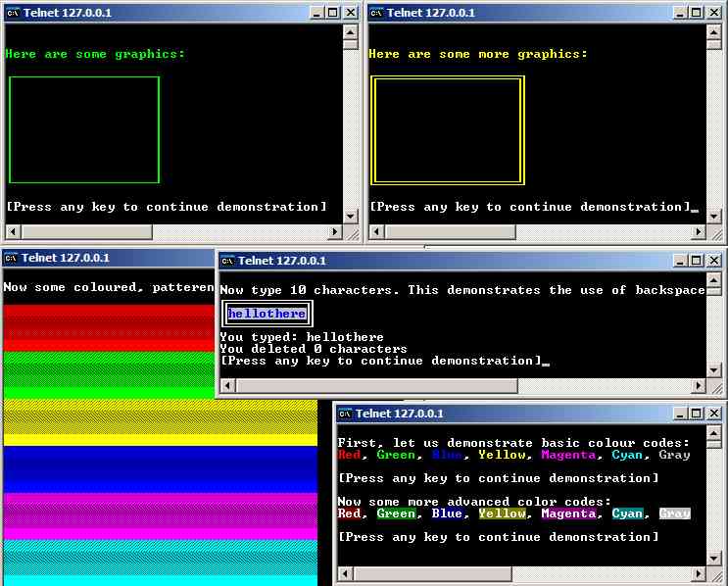Maximize the green graphics Telnet window
Screen dimensions: 728x586
click(x=332, y=13)
